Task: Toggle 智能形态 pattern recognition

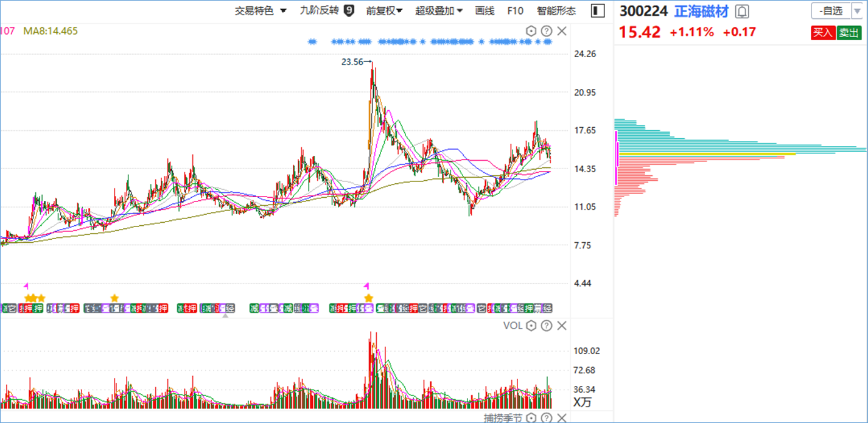Action: coord(556,11)
